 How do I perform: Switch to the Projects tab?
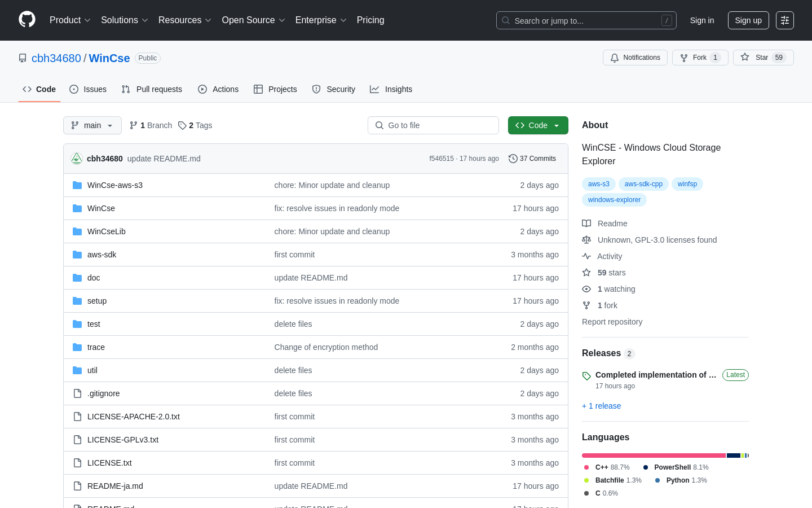click(275, 89)
